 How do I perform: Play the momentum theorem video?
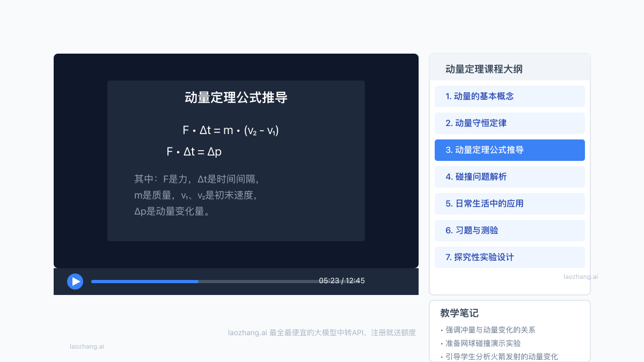[75, 281]
